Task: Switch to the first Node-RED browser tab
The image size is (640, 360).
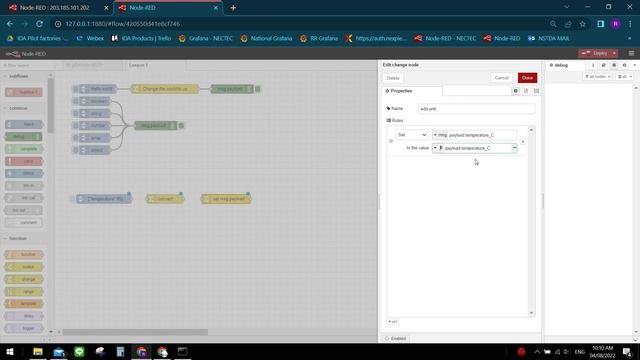Action: 55,8
